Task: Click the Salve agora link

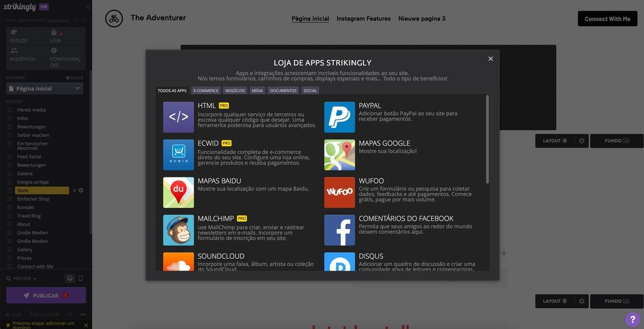Action: [58, 20]
